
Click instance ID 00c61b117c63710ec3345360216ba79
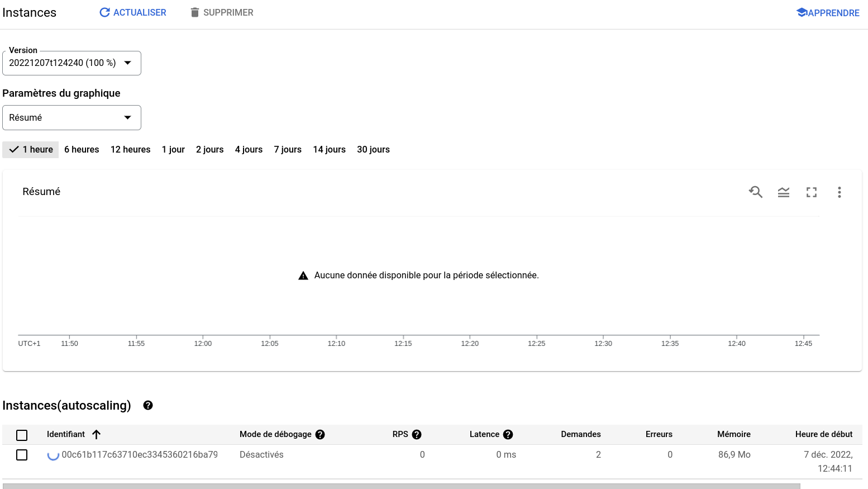coord(140,454)
